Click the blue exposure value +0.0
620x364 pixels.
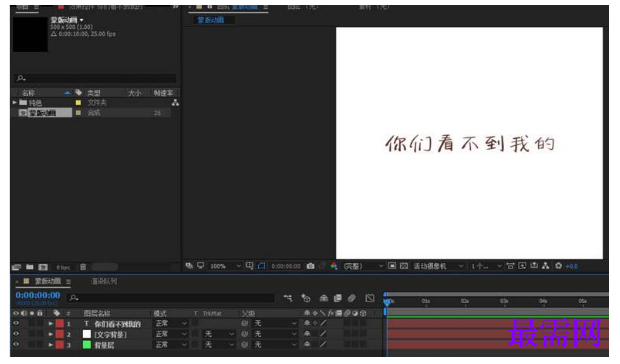[x=572, y=266]
